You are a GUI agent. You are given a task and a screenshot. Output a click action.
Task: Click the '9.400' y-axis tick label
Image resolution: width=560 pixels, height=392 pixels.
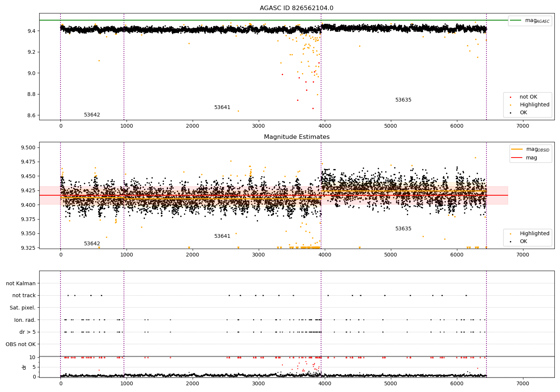click(x=28, y=205)
